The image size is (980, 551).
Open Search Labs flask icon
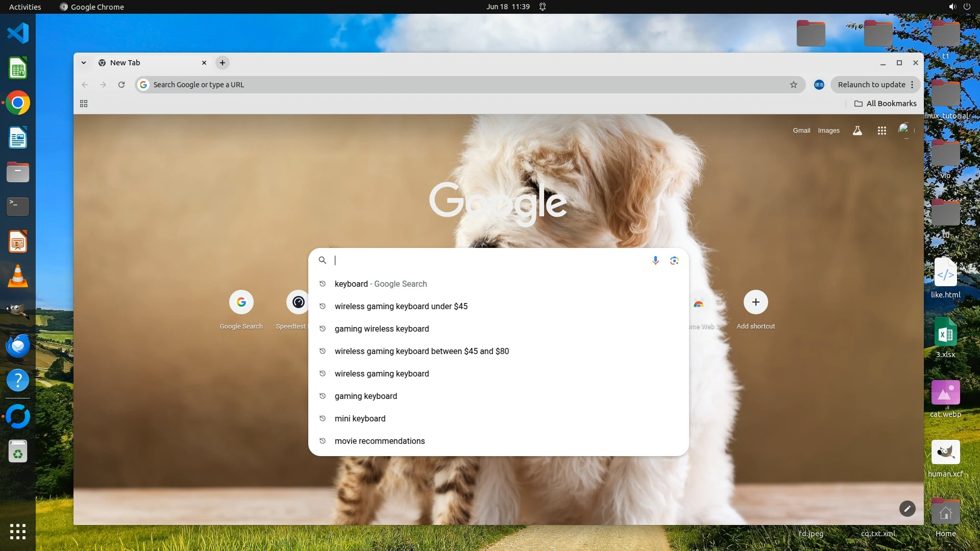[857, 131]
